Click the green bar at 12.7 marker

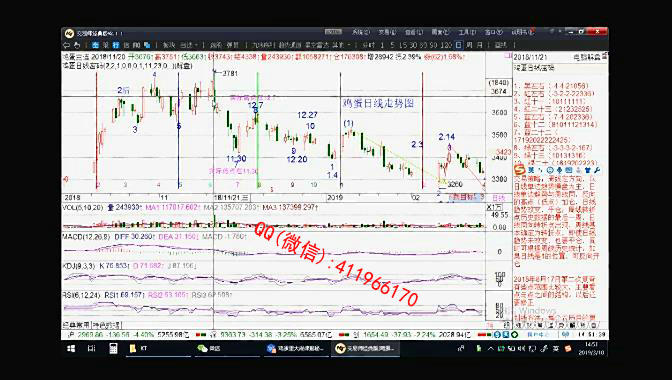[258, 131]
